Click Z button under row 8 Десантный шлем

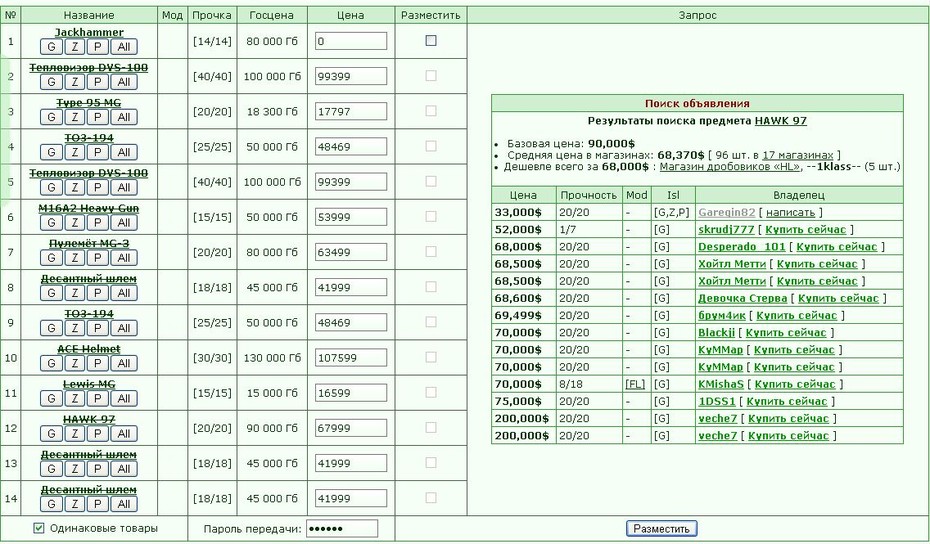75,293
